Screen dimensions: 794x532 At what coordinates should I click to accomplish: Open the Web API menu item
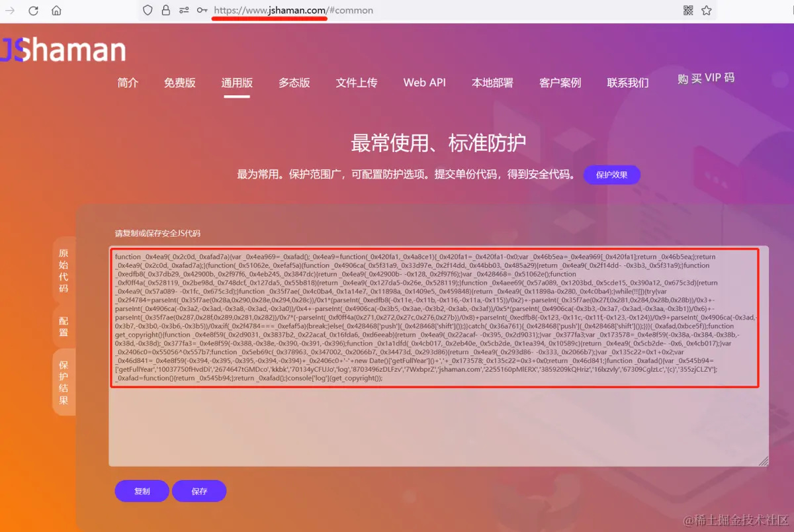click(425, 83)
